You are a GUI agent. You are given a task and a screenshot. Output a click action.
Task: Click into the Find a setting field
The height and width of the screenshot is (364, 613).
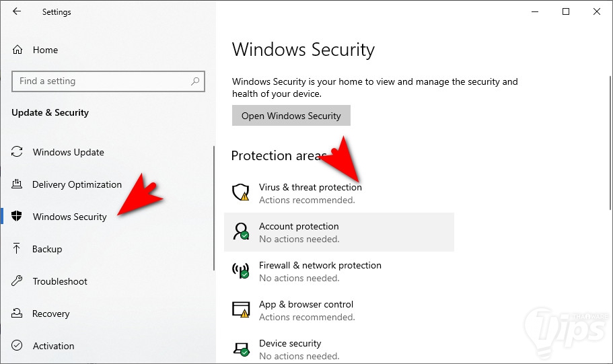[x=101, y=81]
